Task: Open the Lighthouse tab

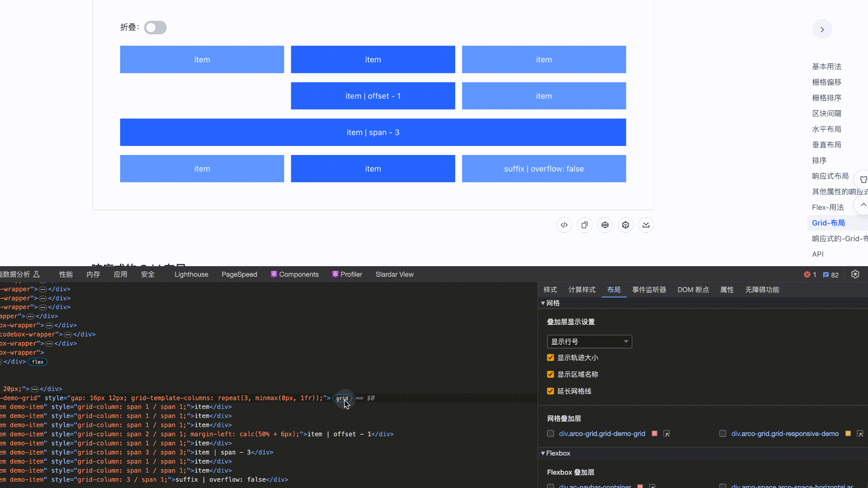Action: pos(191,274)
